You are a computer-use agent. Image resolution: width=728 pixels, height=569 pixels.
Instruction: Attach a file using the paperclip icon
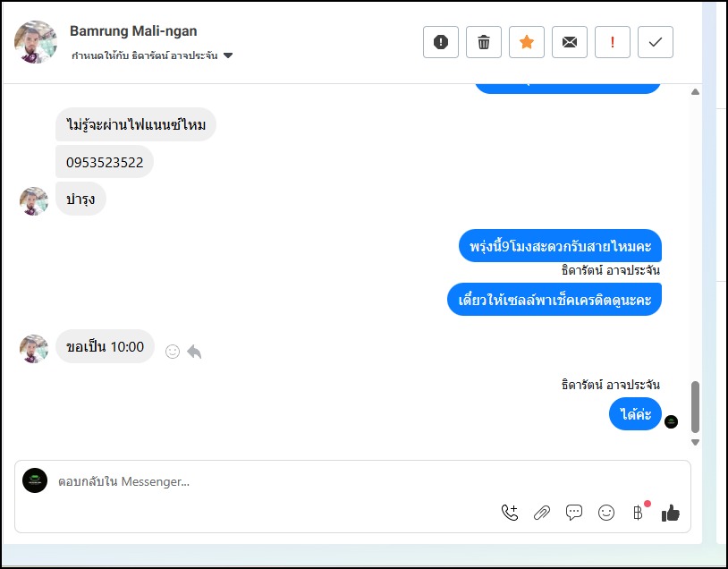pos(542,513)
